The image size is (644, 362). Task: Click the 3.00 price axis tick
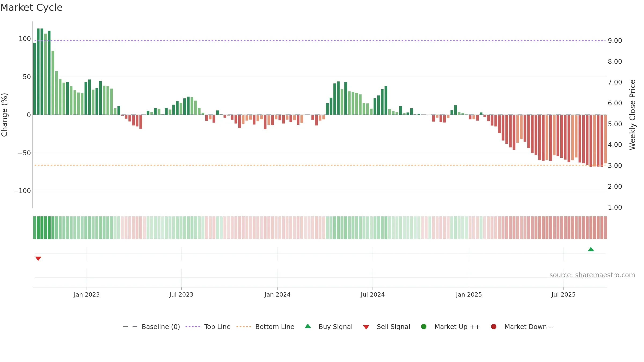point(615,166)
